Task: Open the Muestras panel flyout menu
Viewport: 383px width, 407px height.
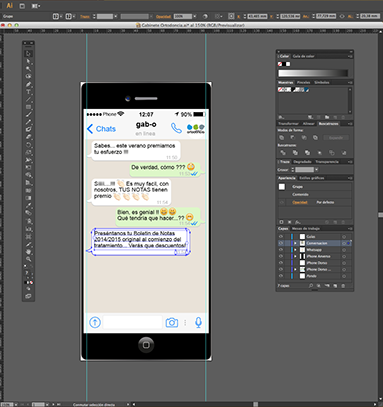Action: (x=350, y=82)
